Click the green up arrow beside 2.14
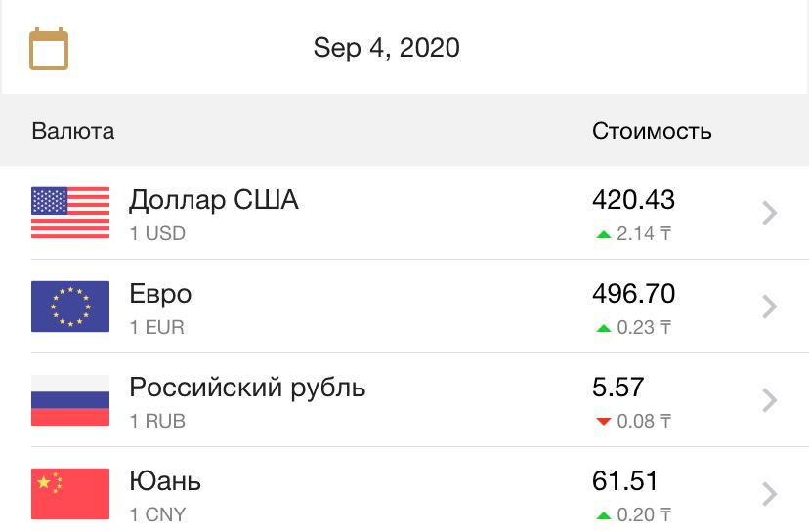This screenshot has width=809, height=532. click(603, 234)
